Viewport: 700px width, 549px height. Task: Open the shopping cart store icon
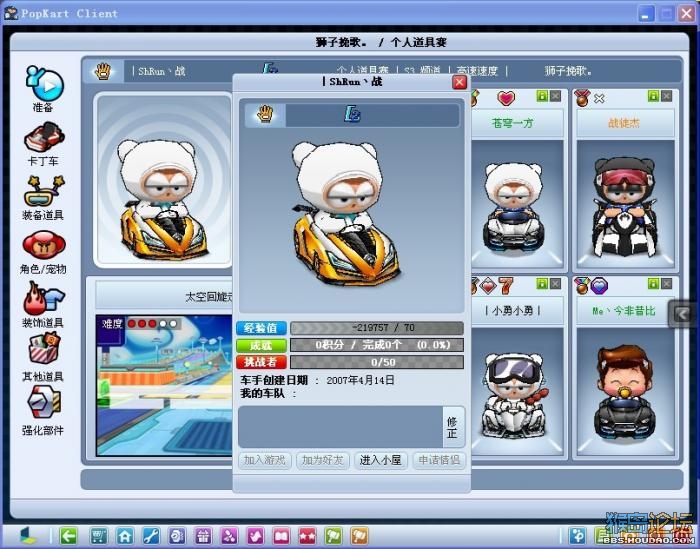tap(99, 536)
